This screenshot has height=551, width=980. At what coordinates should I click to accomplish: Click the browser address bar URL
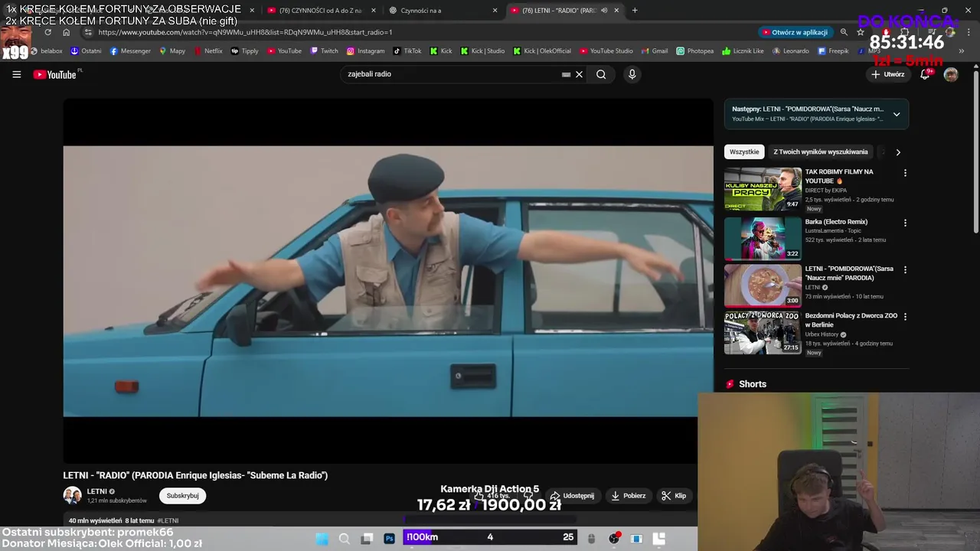(245, 32)
